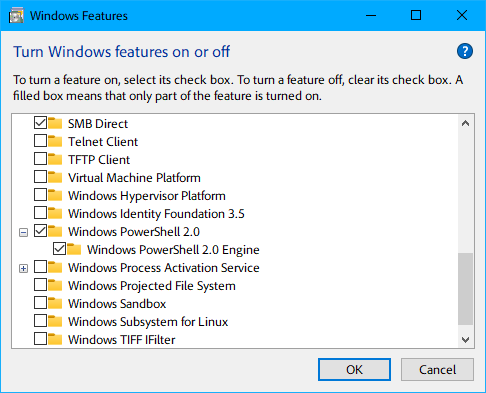The height and width of the screenshot is (393, 486).
Task: Select the Windows TIFF IFilter label
Action: (121, 340)
